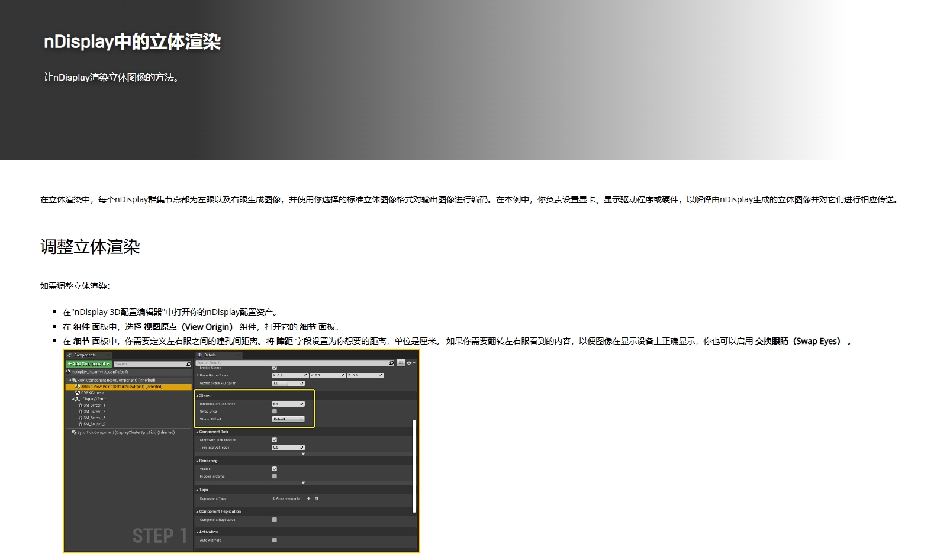937x560 pixels.
Task: Collapse the Component Tick section
Action: coord(198,432)
